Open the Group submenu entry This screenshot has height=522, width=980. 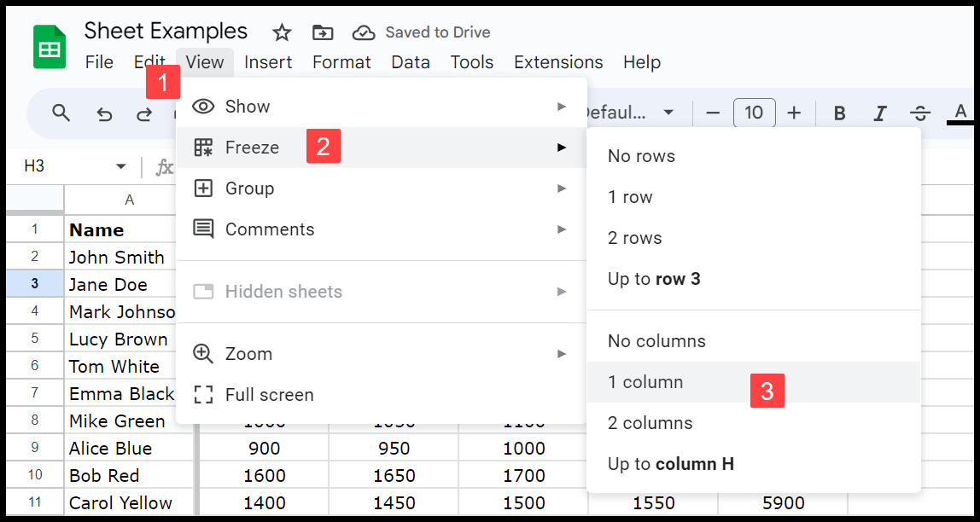tap(382, 188)
